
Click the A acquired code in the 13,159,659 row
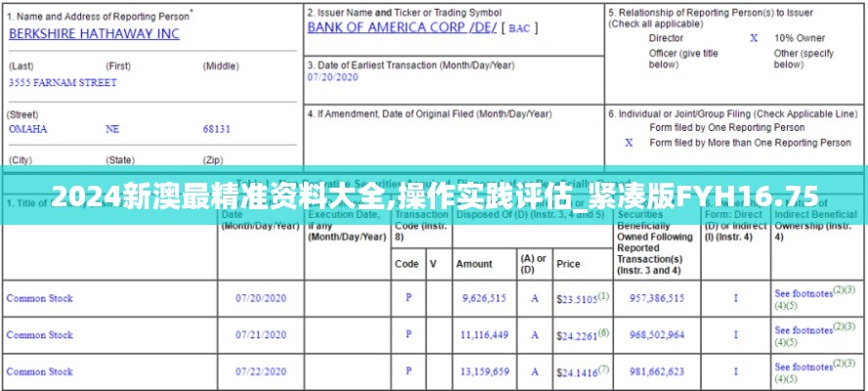coord(535,371)
